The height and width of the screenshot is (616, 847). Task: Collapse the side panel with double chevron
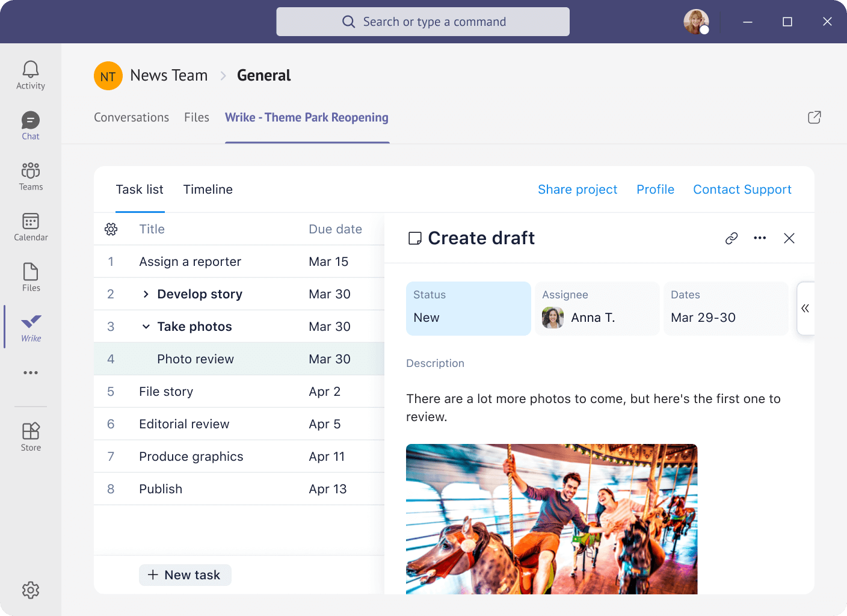click(x=805, y=309)
